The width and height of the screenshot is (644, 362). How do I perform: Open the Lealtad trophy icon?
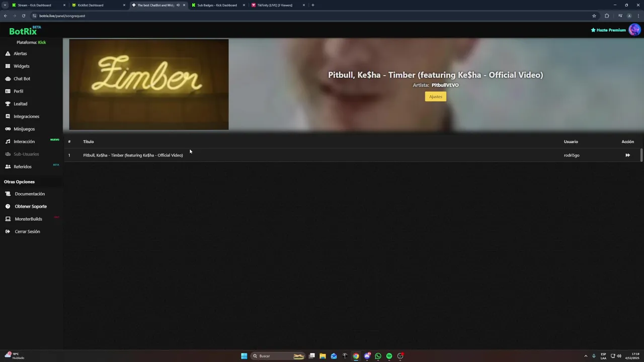click(8, 104)
